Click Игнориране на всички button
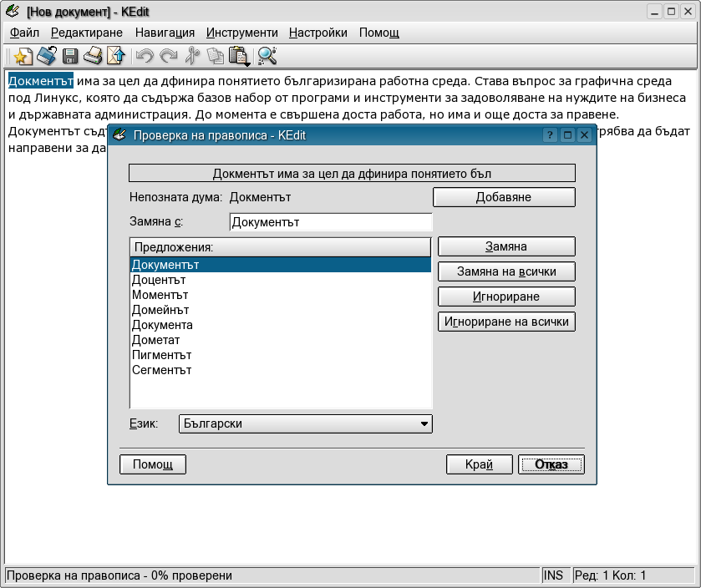 pos(506,322)
